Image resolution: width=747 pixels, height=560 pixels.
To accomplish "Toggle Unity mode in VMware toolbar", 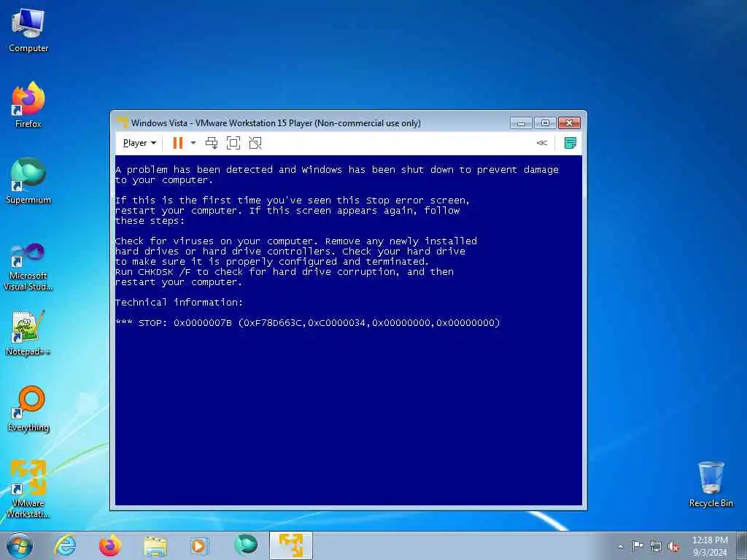I will (x=255, y=143).
